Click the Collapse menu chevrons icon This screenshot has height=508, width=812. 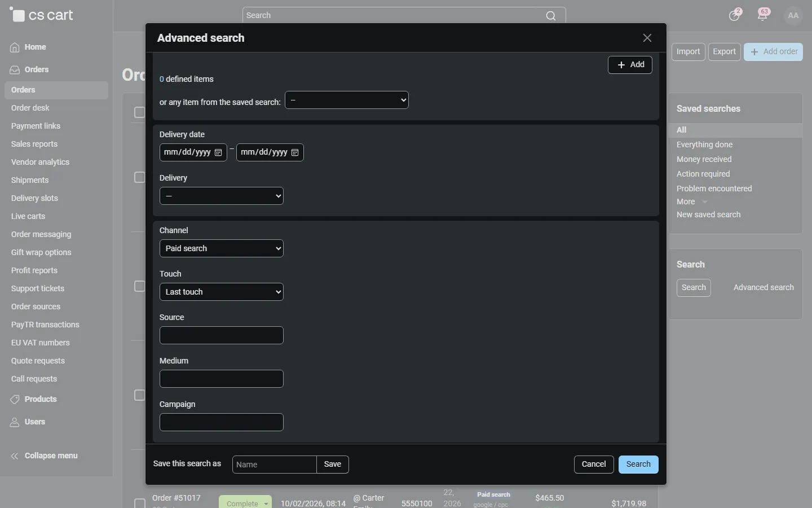[15, 456]
